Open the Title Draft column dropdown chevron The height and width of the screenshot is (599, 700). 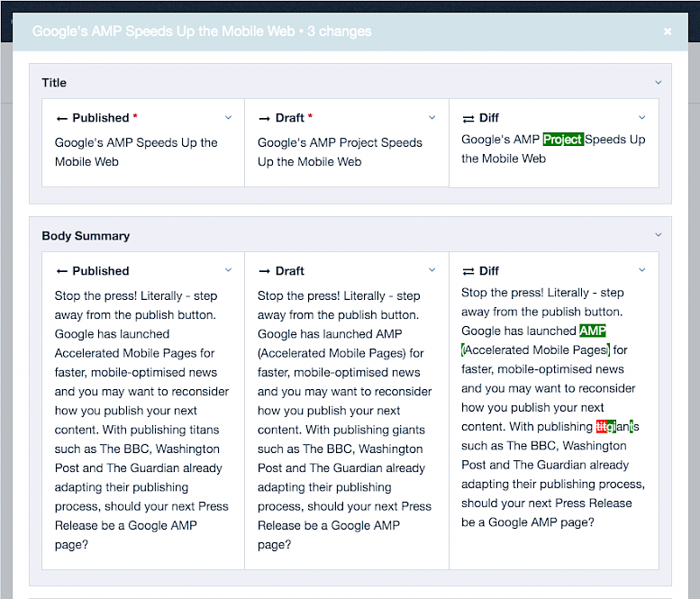(x=432, y=118)
